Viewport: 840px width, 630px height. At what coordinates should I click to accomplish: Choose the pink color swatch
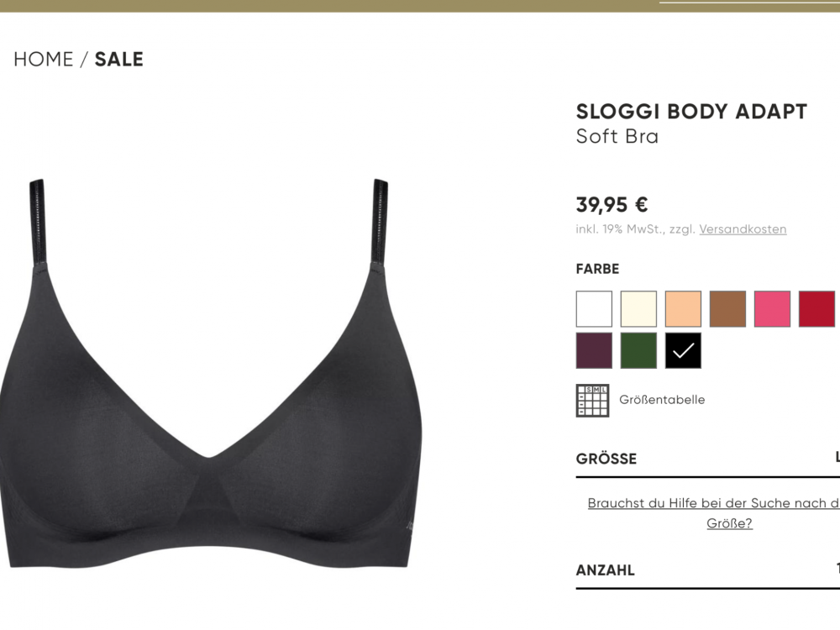(x=772, y=309)
